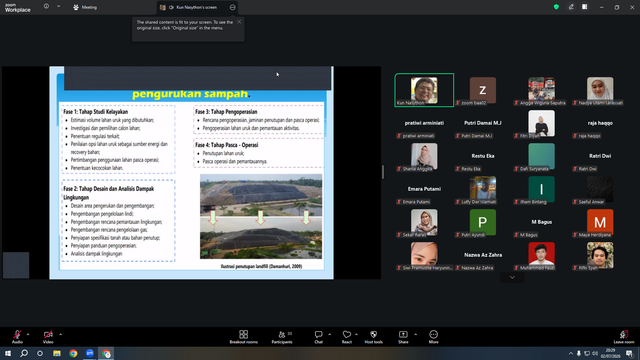Change view layout icon top right
The image size is (640, 360).
[x=585, y=7]
